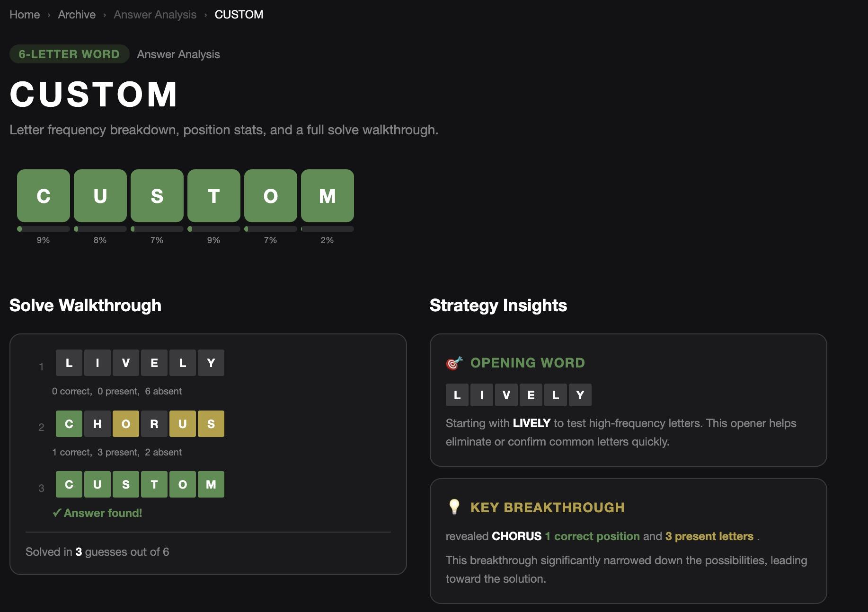Select the large green M answer tile
Screen dimensions: 868x612
(x=328, y=196)
